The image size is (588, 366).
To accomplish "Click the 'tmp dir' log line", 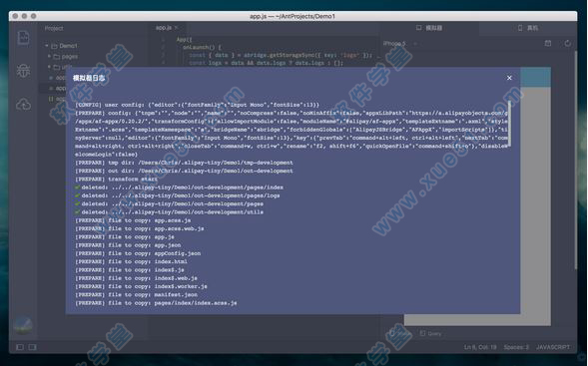I will [184, 163].
